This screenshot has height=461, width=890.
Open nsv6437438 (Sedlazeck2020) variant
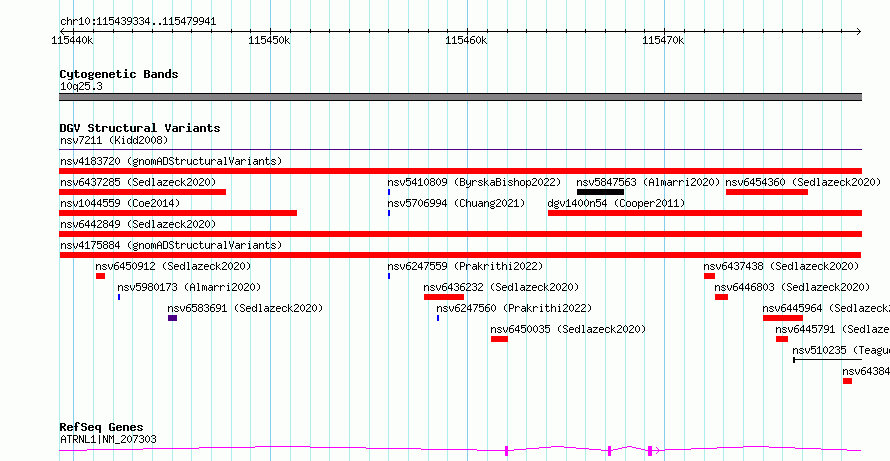(x=782, y=266)
